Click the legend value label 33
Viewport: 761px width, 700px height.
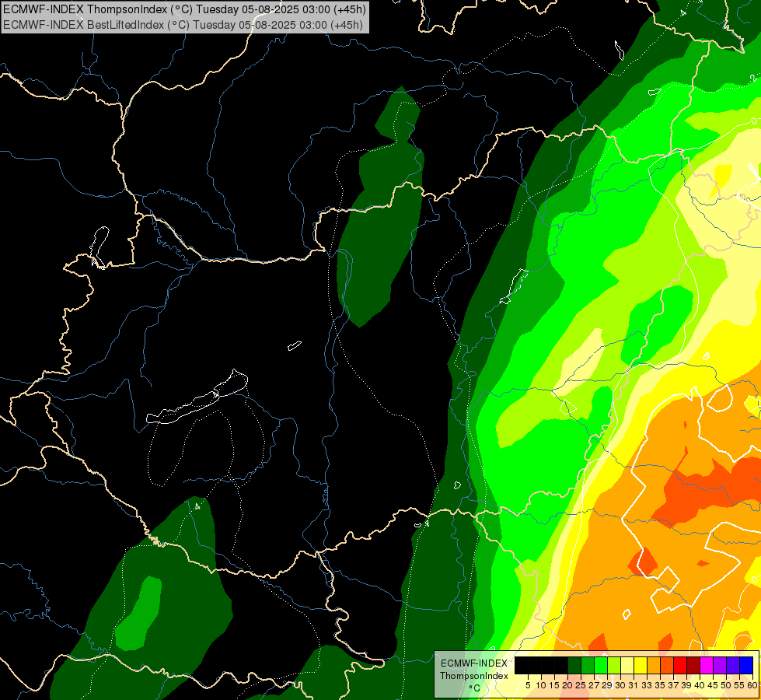[x=647, y=685]
